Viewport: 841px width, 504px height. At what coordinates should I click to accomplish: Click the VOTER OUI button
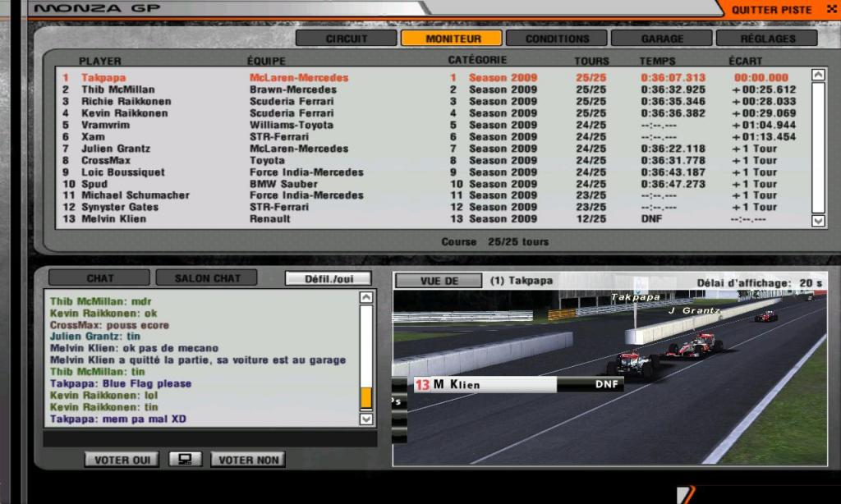(122, 460)
